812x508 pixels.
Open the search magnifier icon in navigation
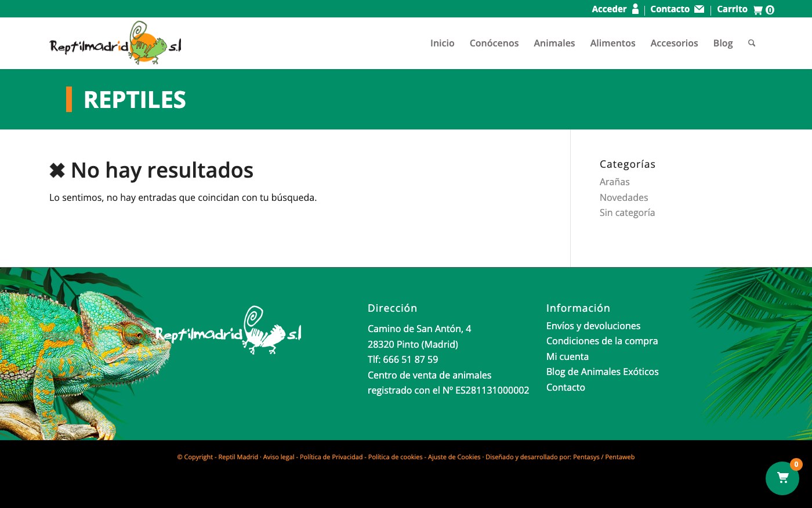[752, 43]
